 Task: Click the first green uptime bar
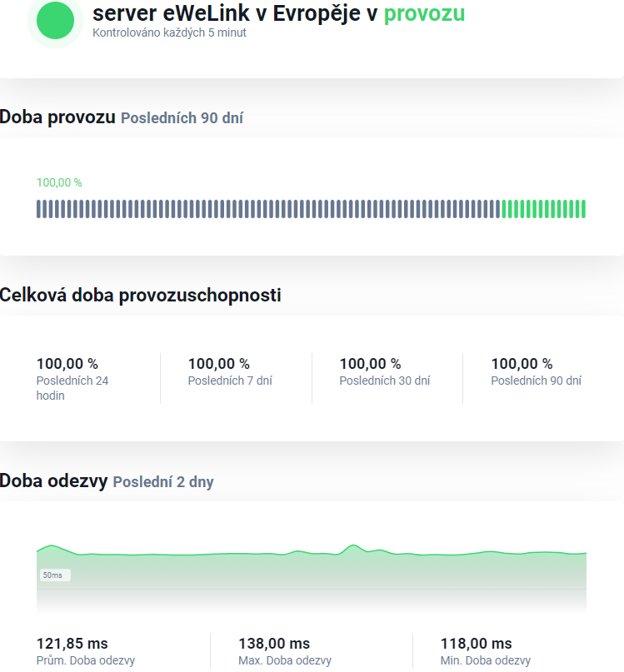505,209
